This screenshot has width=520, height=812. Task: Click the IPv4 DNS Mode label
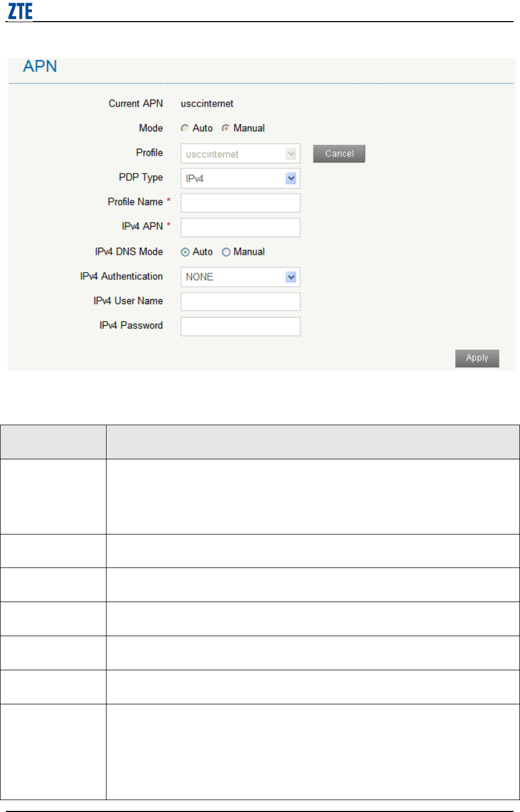click(x=129, y=252)
